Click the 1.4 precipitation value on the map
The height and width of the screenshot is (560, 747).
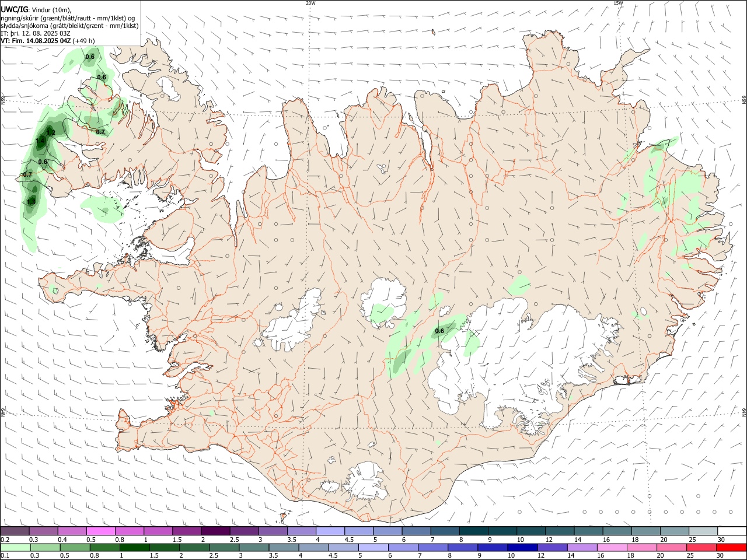40,141
